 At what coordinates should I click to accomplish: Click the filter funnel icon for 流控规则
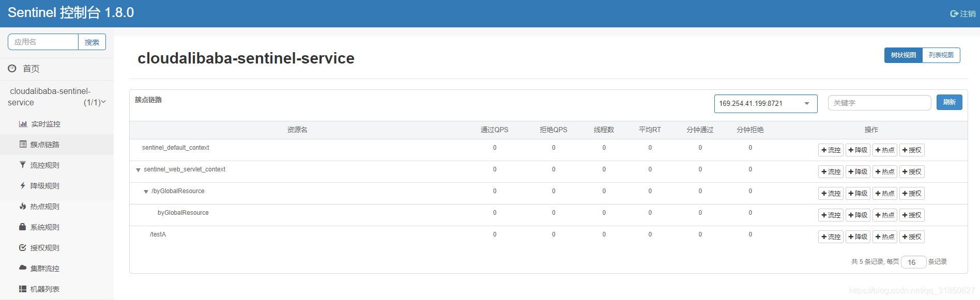[x=23, y=165]
